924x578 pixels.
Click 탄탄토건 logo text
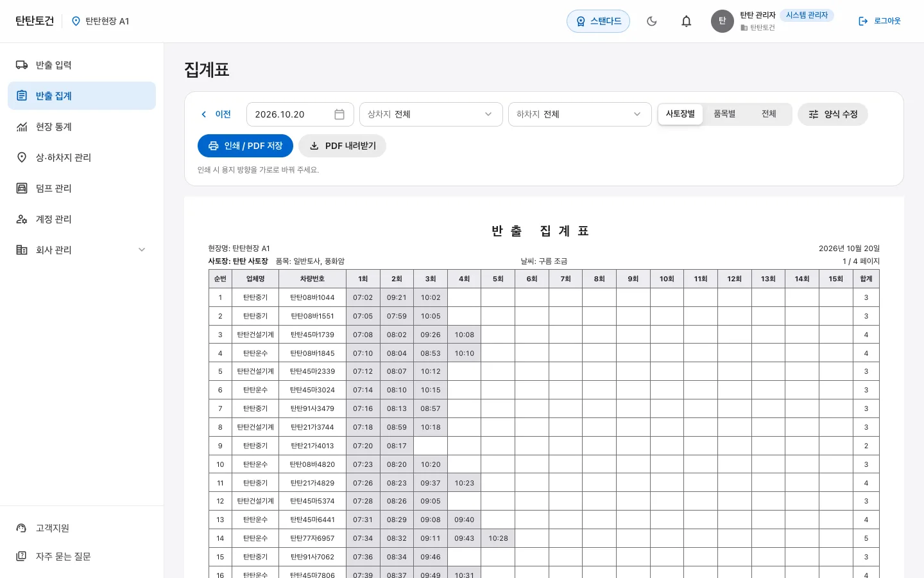coord(35,21)
